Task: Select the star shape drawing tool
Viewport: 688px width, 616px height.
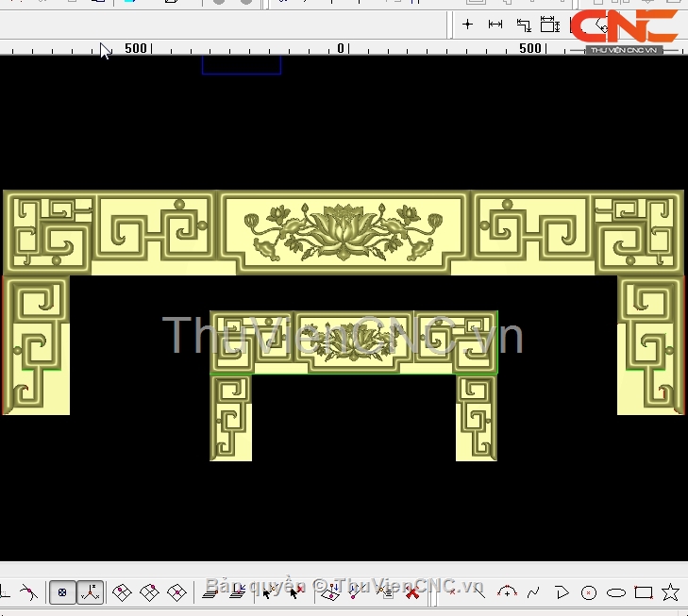Action: click(x=670, y=592)
